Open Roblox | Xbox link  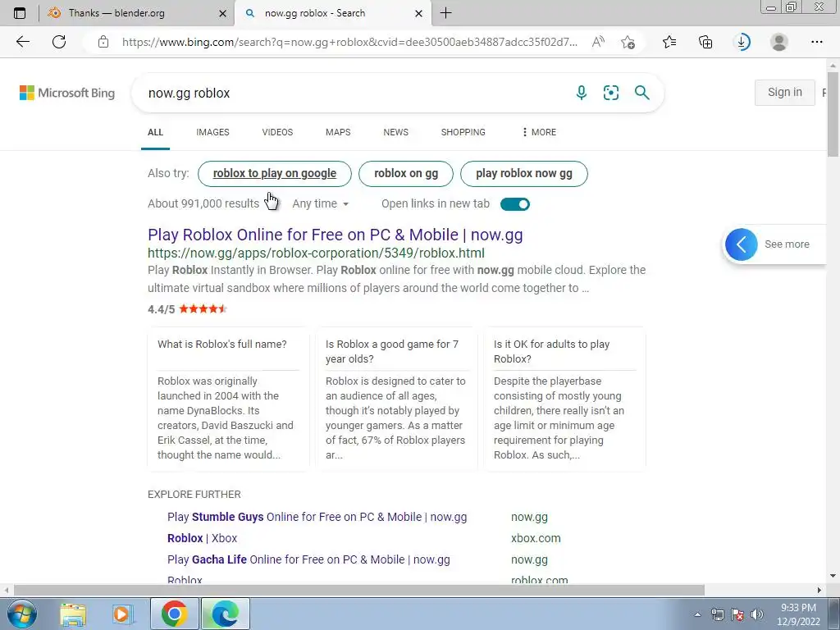(202, 538)
